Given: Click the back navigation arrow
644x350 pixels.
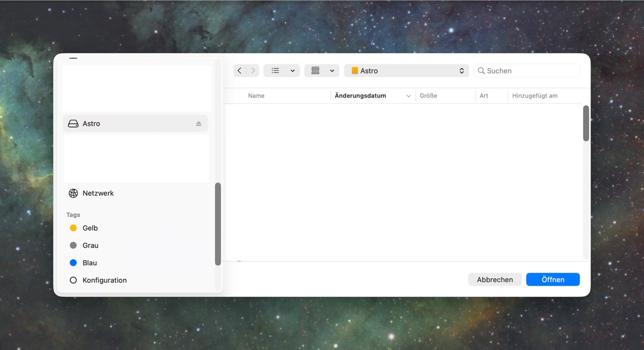Looking at the screenshot, I should click(239, 71).
